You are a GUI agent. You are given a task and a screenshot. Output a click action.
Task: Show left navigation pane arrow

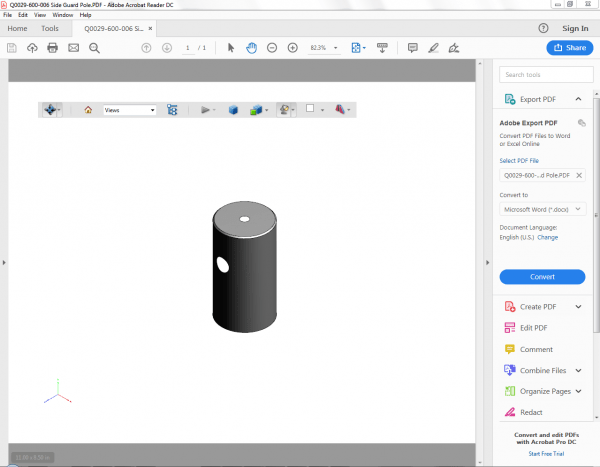pyautogui.click(x=4, y=263)
